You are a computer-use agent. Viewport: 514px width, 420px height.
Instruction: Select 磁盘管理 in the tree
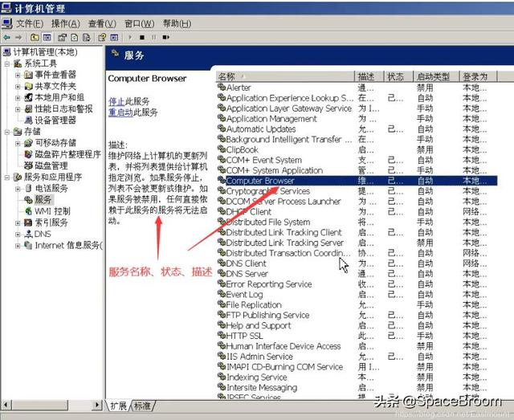coord(51,166)
